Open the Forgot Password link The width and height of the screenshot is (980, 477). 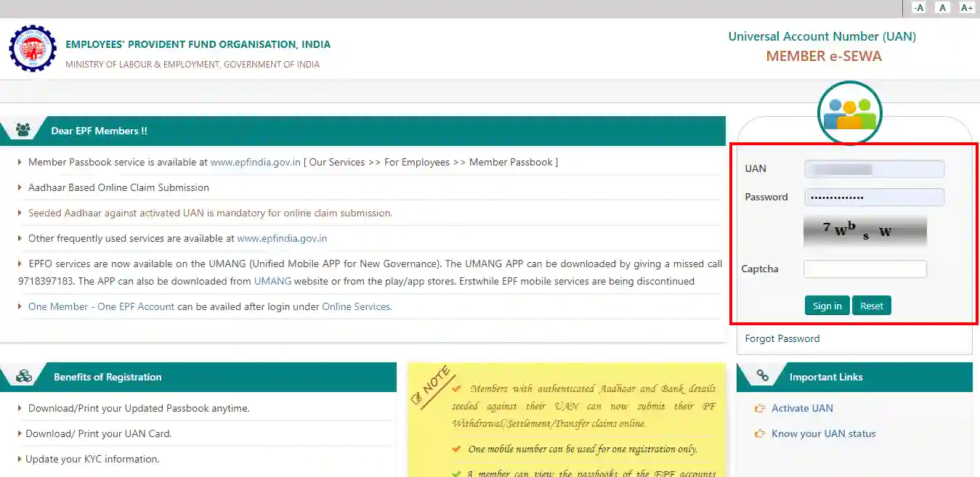coord(782,338)
